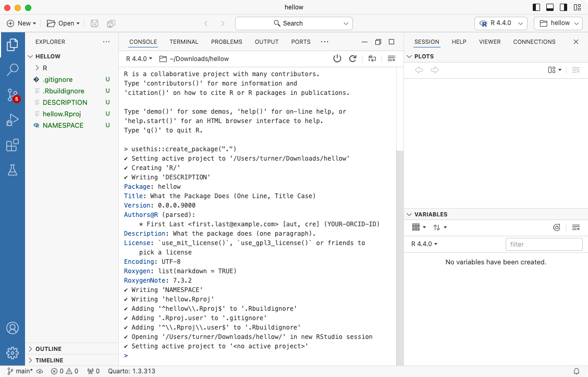
Task: Open the Source Control view showing 5 changes
Action: 13,95
